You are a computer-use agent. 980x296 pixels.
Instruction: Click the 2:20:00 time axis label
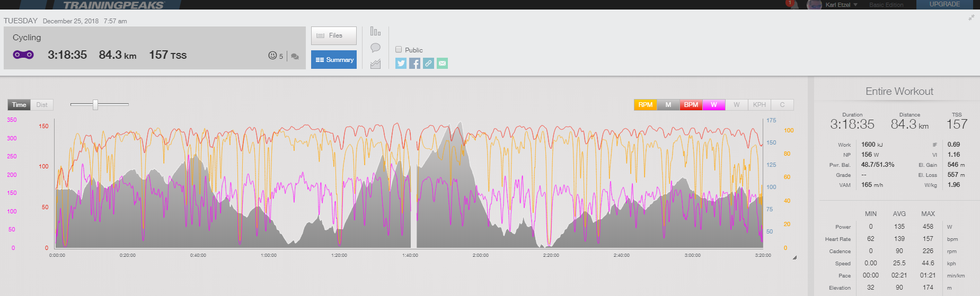[x=551, y=255]
